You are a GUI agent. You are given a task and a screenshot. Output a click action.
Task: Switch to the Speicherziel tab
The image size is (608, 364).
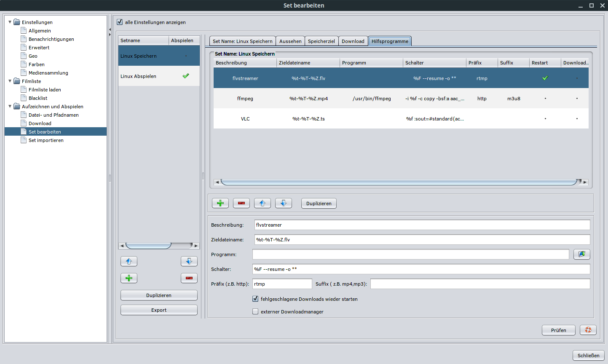[x=321, y=41]
